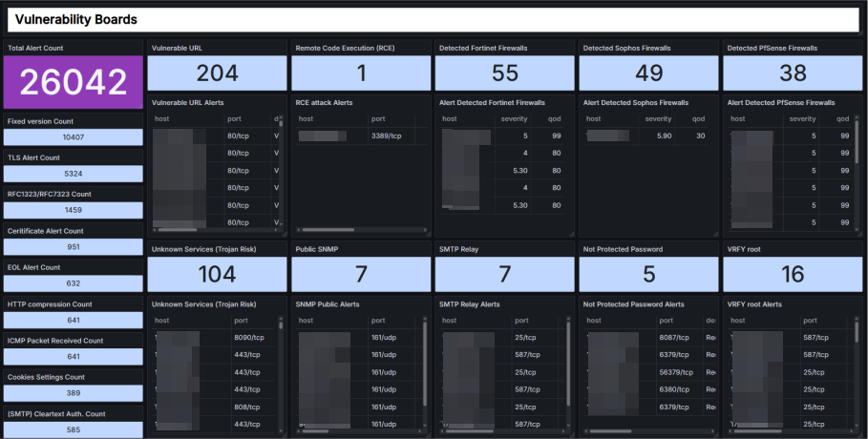Click the SMTP Relay stat panel title
Image resolution: width=868 pixels, height=439 pixels.
point(458,250)
